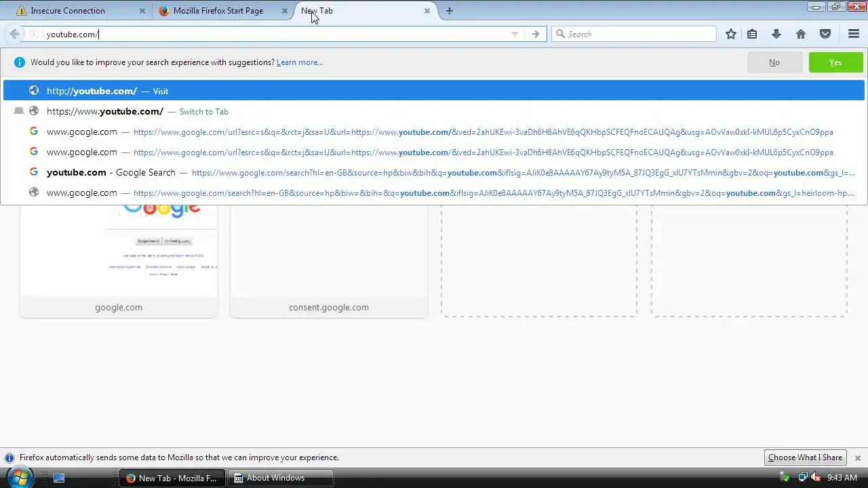Select http://youtube.com/ Visit suggestion
This screenshot has width=868, height=488.
coord(434,91)
